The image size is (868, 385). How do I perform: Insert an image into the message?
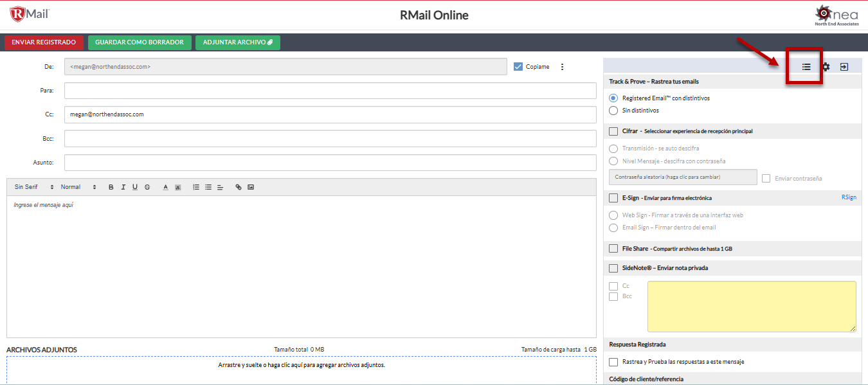click(x=251, y=187)
